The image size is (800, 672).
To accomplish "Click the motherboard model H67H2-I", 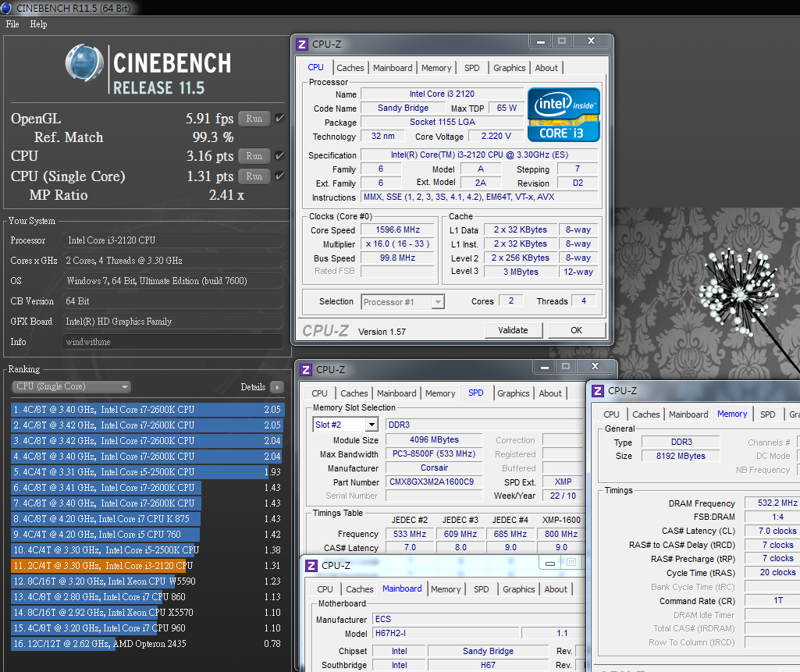I will 446,633.
